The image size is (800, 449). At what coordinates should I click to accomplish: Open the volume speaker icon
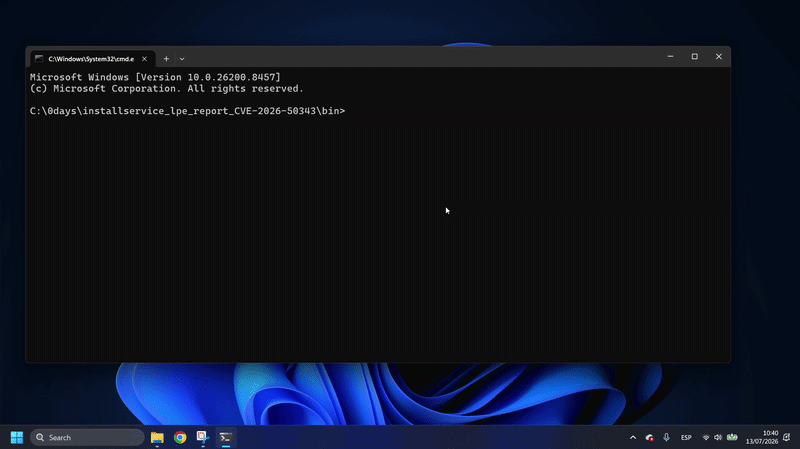tap(718, 437)
